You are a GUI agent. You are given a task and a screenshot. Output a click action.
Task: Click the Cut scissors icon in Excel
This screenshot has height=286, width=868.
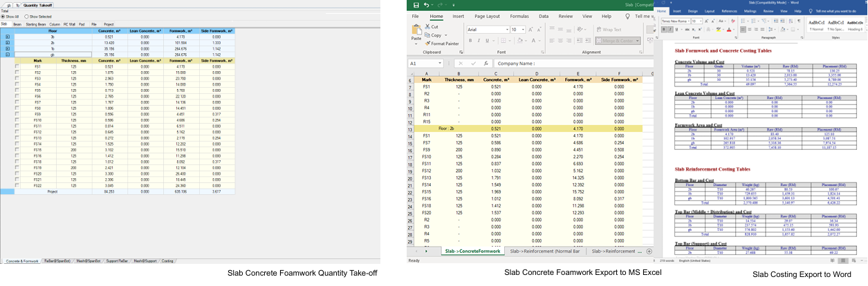[426, 27]
